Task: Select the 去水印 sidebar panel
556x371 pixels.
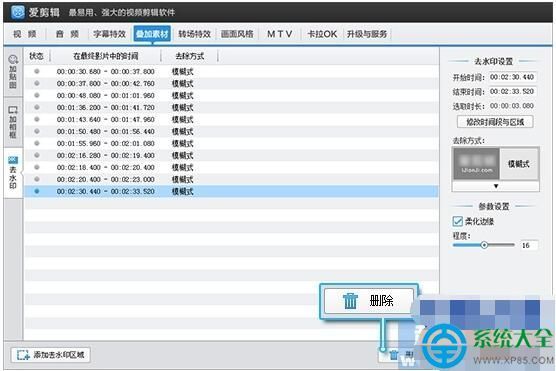Action: 13,173
